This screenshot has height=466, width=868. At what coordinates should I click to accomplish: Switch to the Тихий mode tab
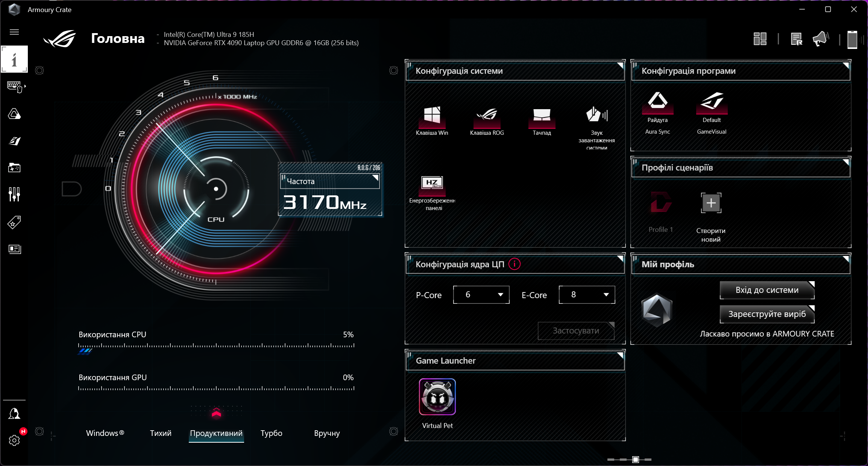(x=161, y=433)
